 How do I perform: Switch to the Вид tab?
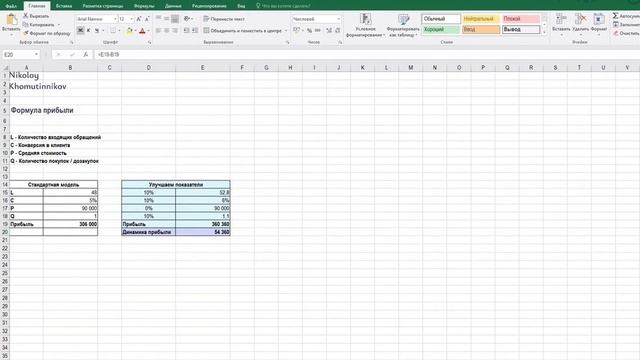241,6
